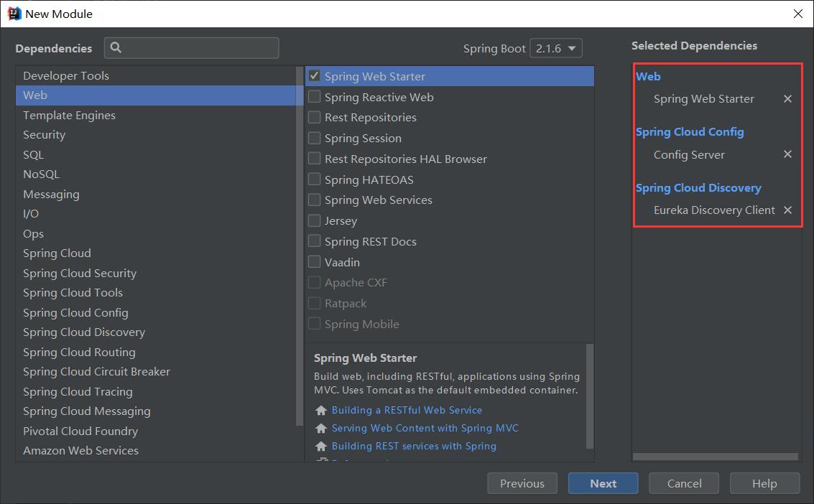Viewport: 814px width, 504px height.
Task: Uncheck the Spring Web Starter checkbox
Action: coord(314,75)
